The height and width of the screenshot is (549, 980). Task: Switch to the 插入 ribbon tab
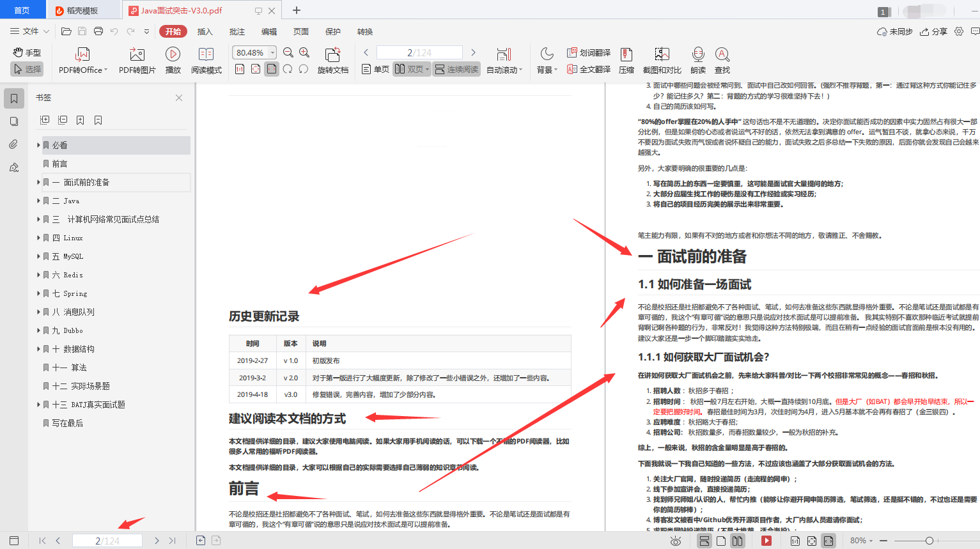click(205, 31)
